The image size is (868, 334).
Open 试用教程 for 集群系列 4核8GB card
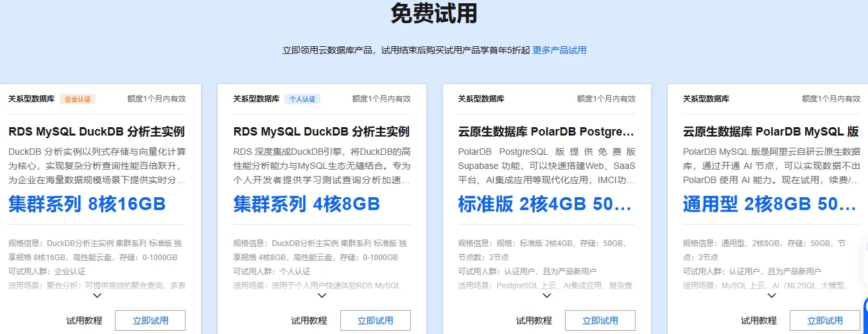pos(309,321)
